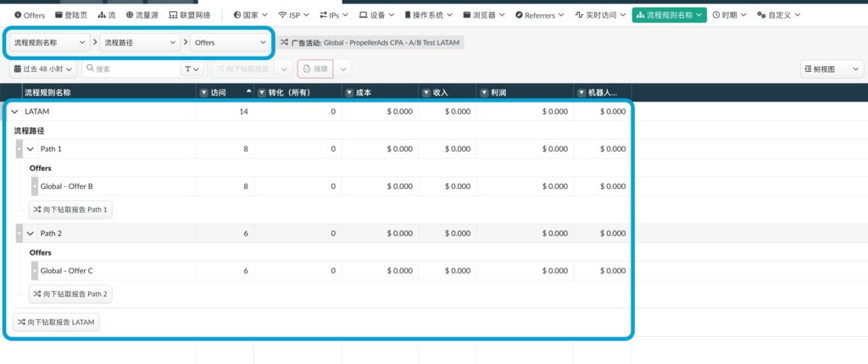
Task: Click the 转化（所有） column filter icon
Action: coord(262,93)
